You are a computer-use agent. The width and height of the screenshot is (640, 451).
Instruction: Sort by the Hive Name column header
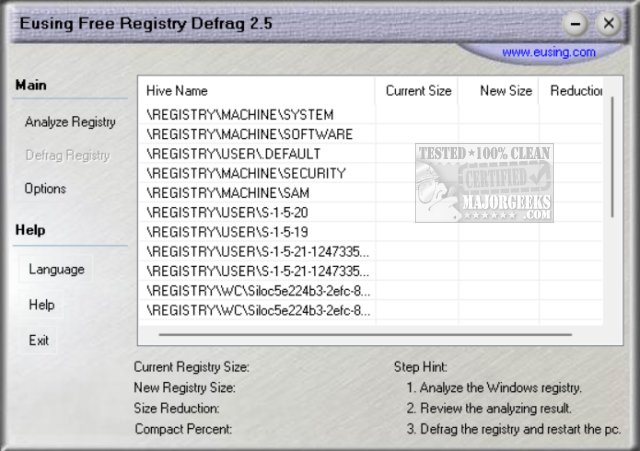coord(256,91)
